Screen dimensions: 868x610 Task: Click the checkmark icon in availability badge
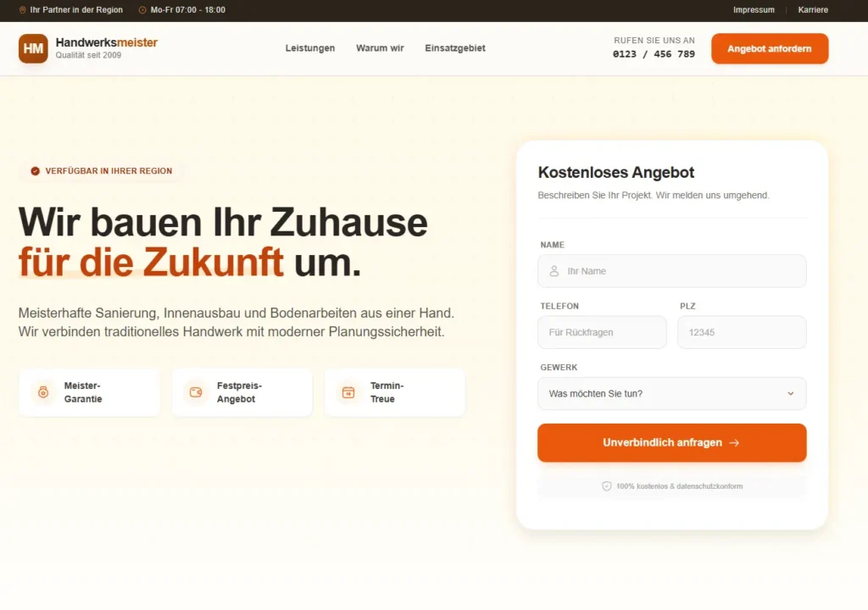36,171
